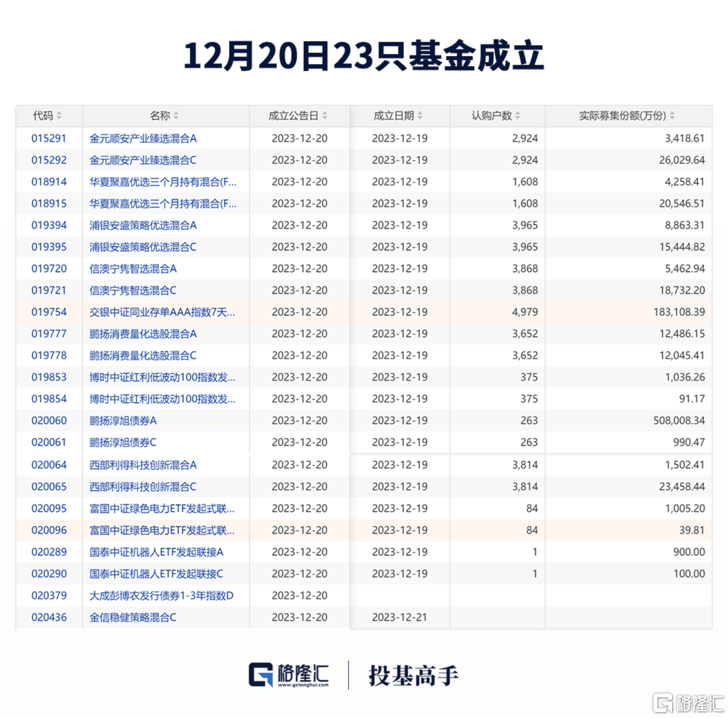This screenshot has height=718, width=728.
Task: Open fund 鹏扬消费量化选股混合A
Action: point(143,334)
